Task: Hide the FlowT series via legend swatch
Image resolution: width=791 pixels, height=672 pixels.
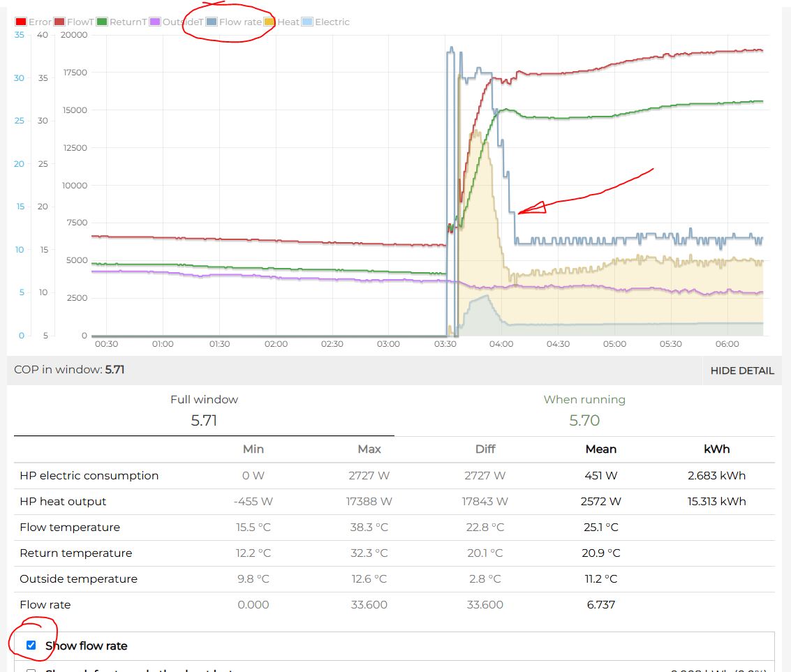Action: click(x=59, y=22)
